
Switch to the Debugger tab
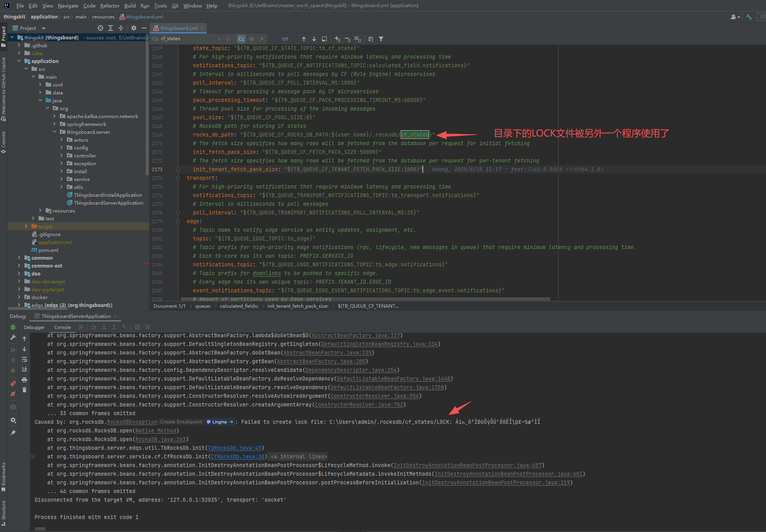tap(34, 327)
